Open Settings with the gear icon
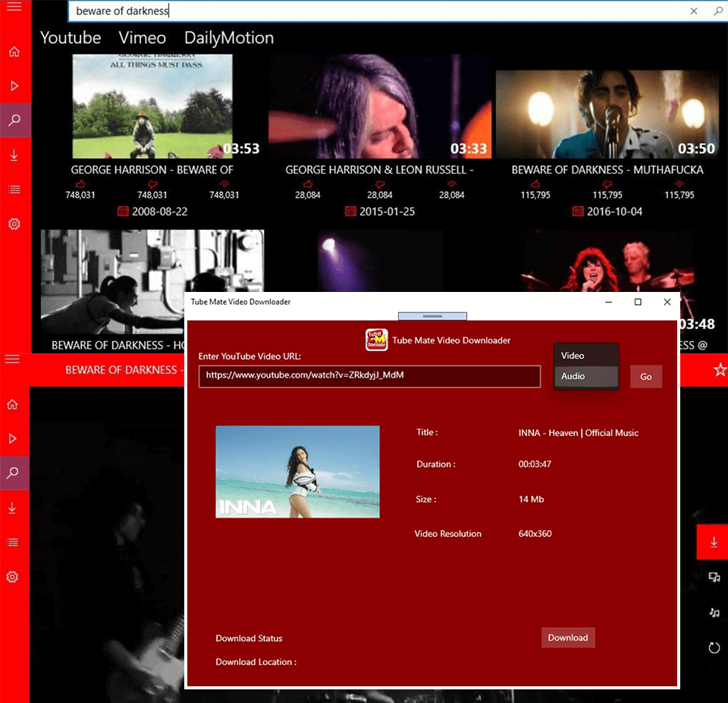Screen dimensions: 728x703 pos(14,224)
